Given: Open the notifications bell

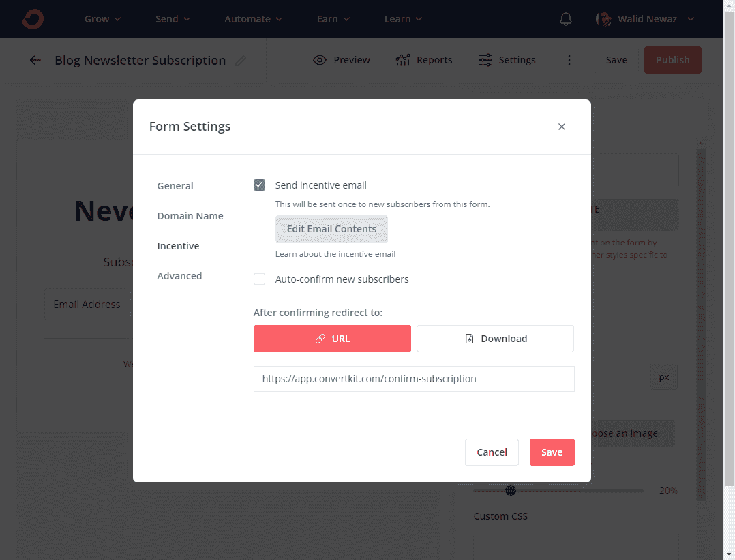Looking at the screenshot, I should [x=565, y=19].
